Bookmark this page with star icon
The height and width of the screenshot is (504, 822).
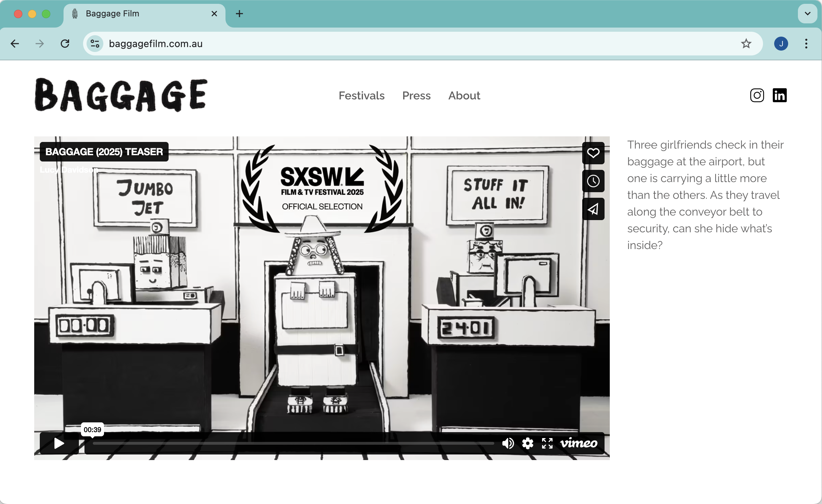tap(746, 44)
